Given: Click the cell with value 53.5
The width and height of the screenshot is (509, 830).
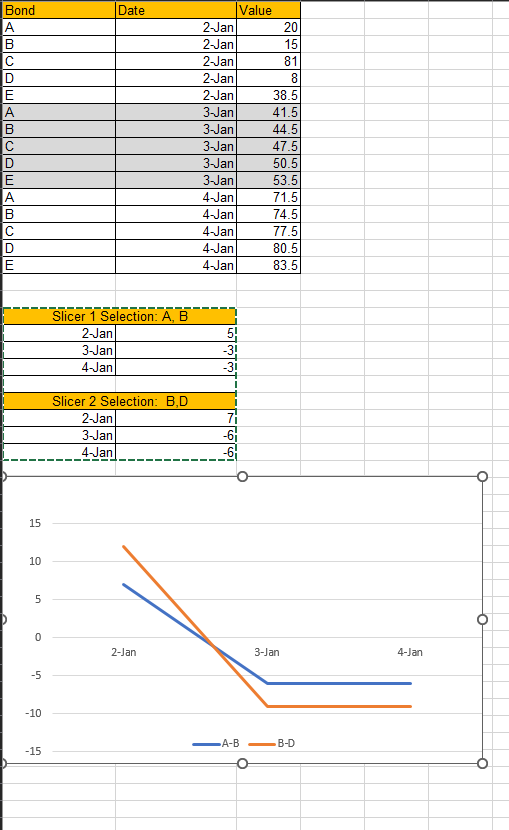Looking at the screenshot, I should 268,180.
